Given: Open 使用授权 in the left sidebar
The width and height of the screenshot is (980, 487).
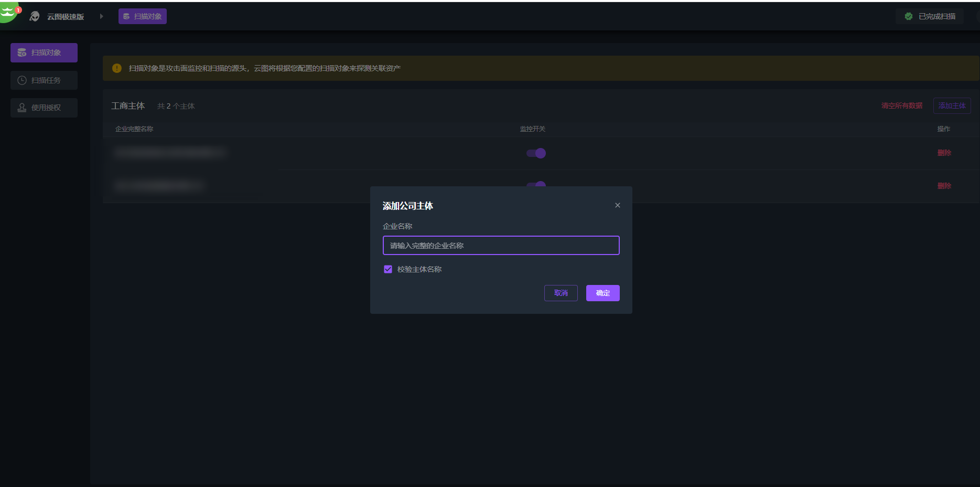Looking at the screenshot, I should (x=44, y=108).
